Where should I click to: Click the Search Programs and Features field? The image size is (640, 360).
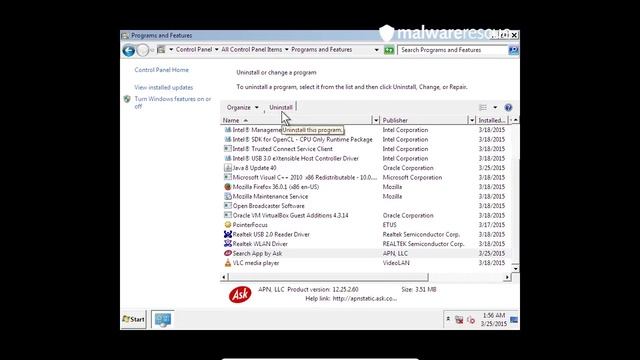coord(452,50)
